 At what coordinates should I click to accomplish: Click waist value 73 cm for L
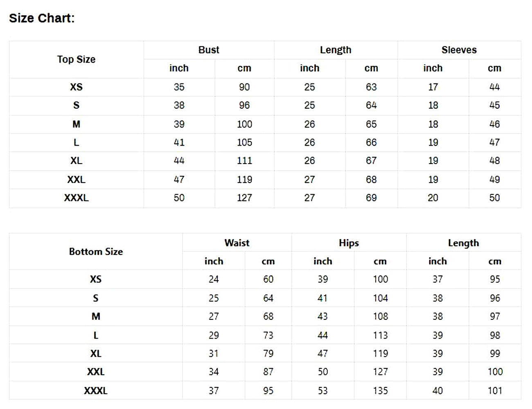pos(268,335)
